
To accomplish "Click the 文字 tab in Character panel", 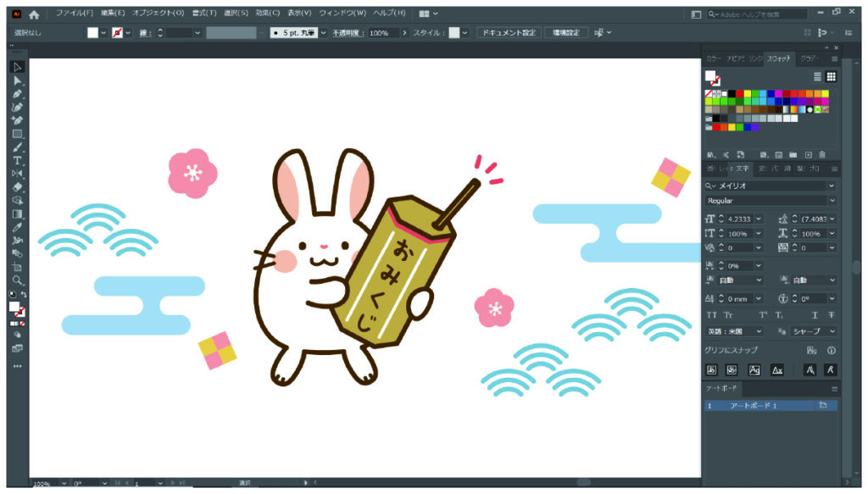I will (743, 169).
